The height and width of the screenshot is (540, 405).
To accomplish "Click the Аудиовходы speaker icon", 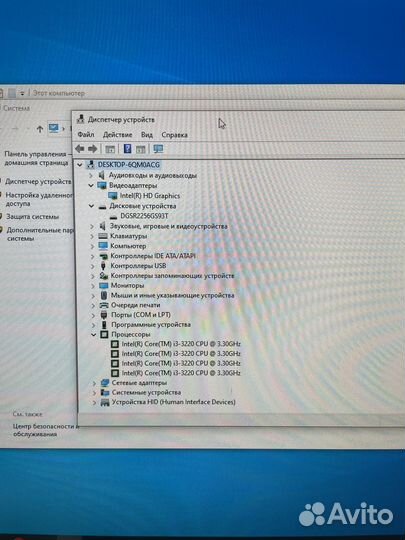I will pos(102,175).
